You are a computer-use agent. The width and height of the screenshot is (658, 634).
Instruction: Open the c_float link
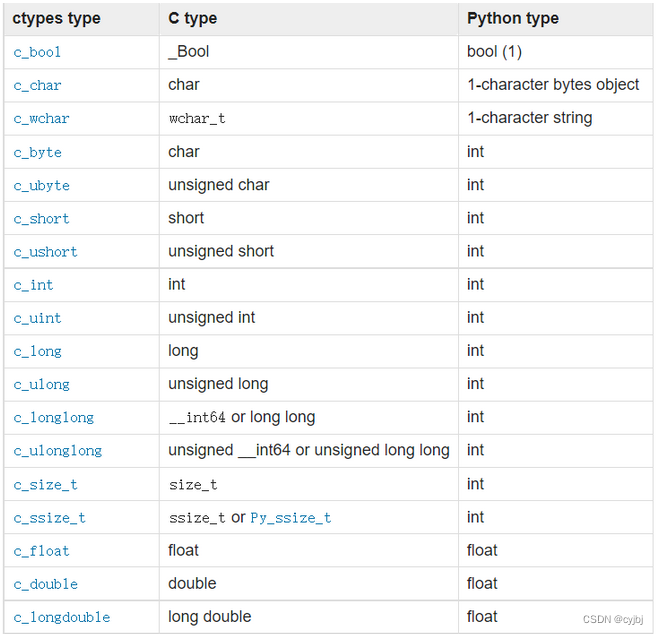pyautogui.click(x=41, y=551)
